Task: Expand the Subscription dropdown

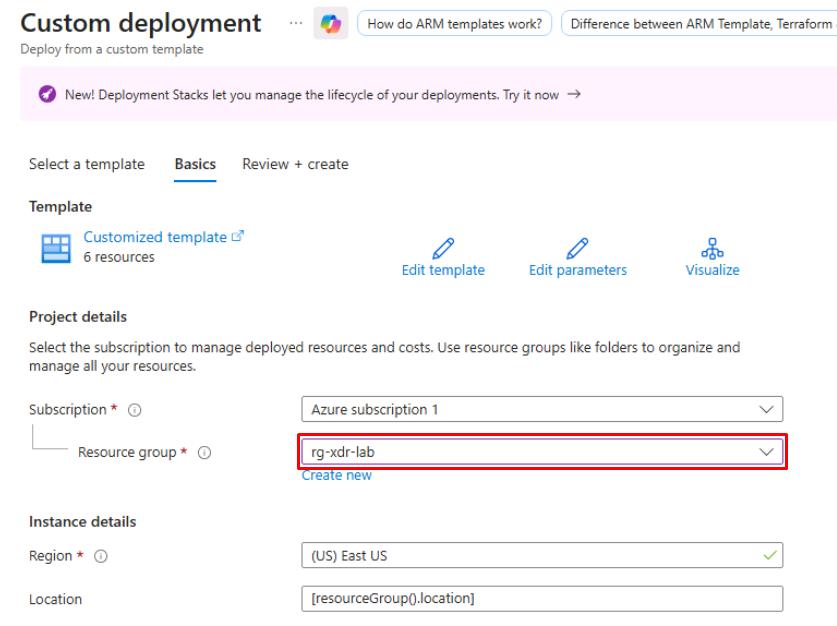Action: coord(541,410)
